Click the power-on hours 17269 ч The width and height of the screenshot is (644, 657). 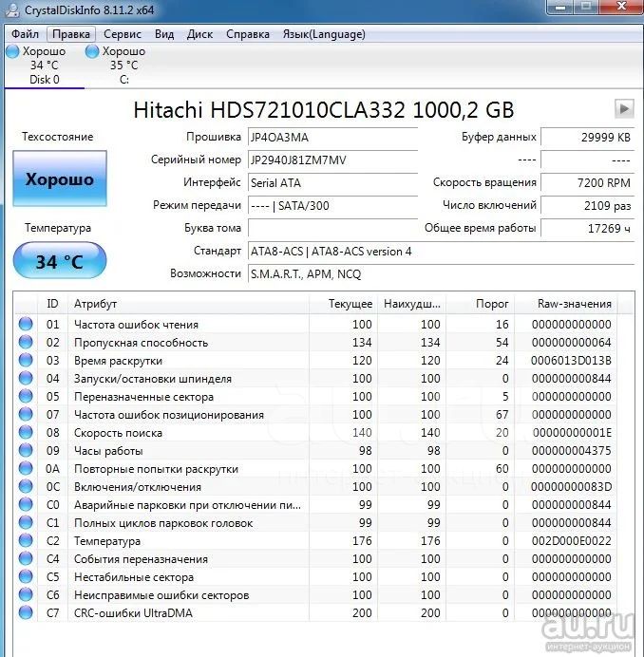point(587,229)
